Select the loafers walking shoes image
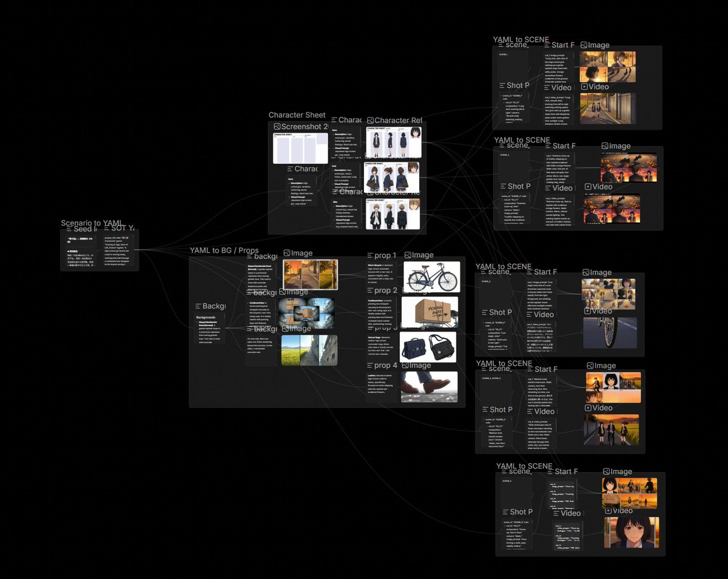 429,387
